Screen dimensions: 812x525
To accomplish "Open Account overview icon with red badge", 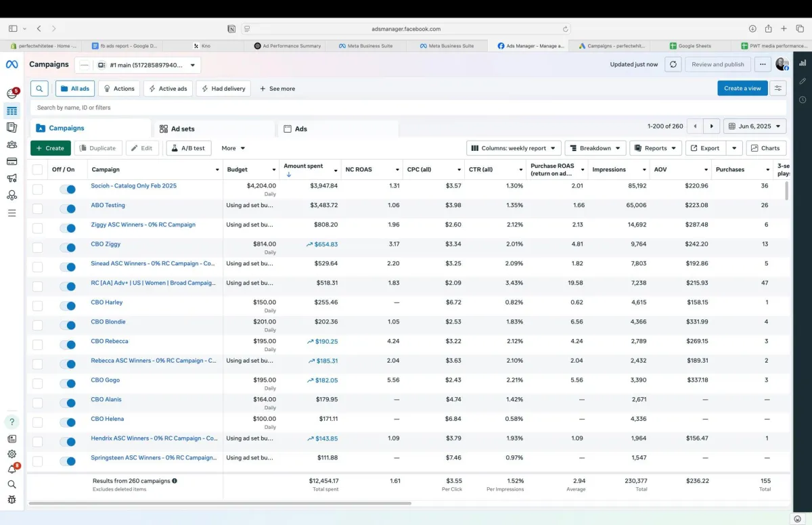I will [12, 93].
